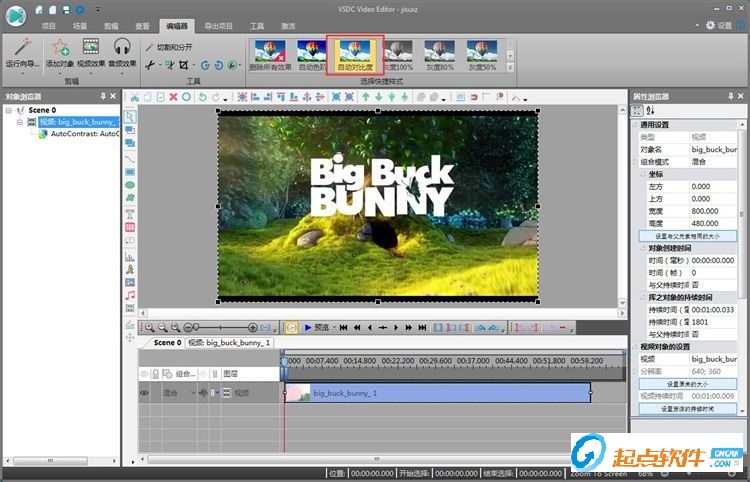Adjust the timeline zoom slider
This screenshot has height=482, width=750.
[x=195, y=328]
